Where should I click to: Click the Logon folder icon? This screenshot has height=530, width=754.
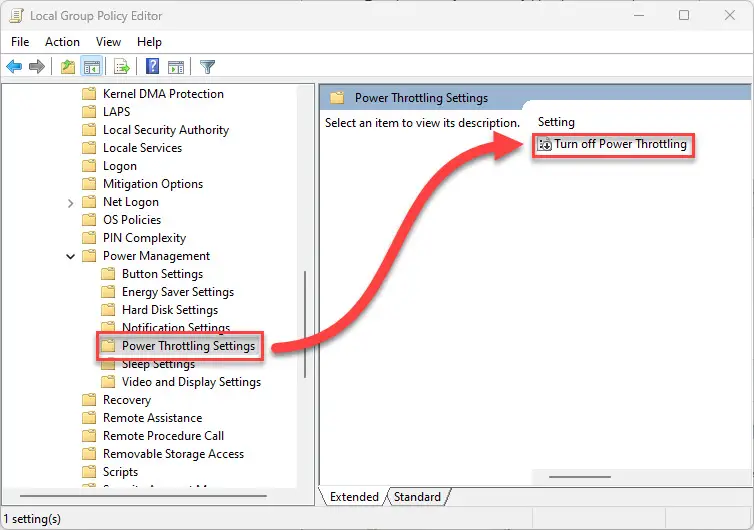[x=89, y=166]
